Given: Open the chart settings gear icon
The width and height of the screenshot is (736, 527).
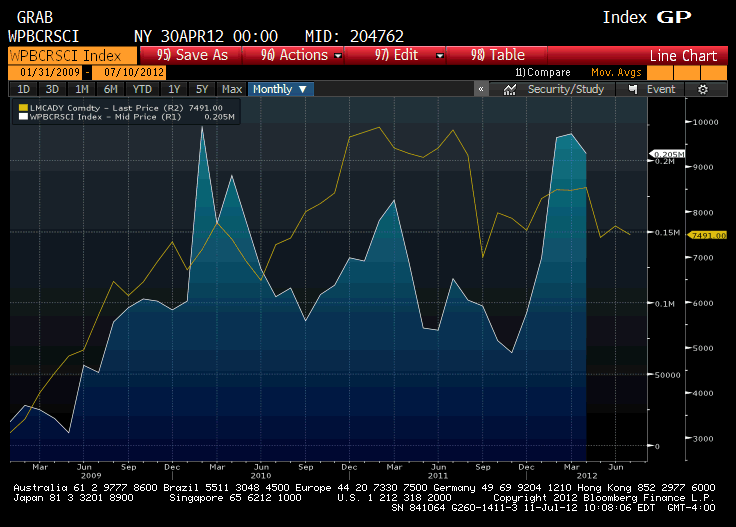Looking at the screenshot, I should (x=703, y=89).
